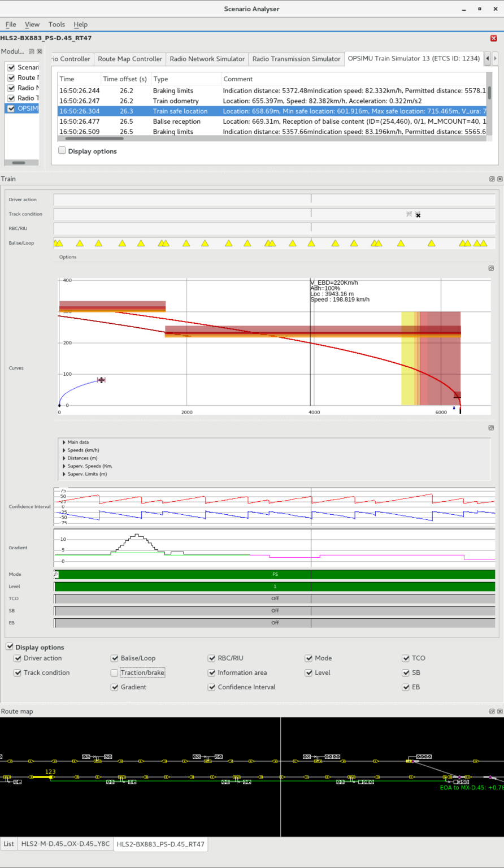Click the detach icon above the Curves graph
504x868 pixels.
click(490, 268)
